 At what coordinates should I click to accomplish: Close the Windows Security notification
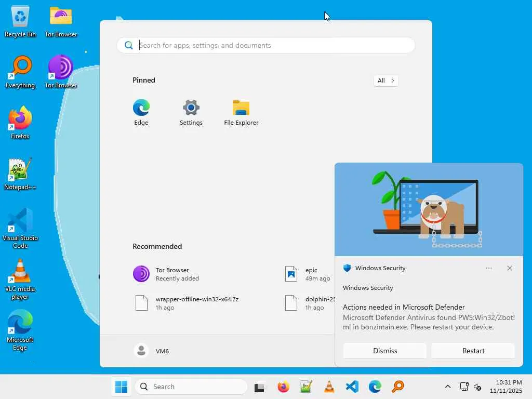point(509,268)
